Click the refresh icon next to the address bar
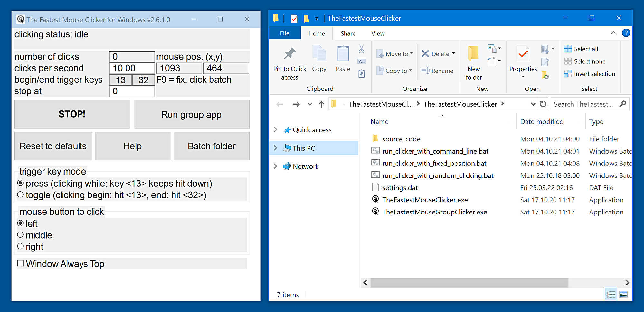The image size is (644, 312). 543,104
